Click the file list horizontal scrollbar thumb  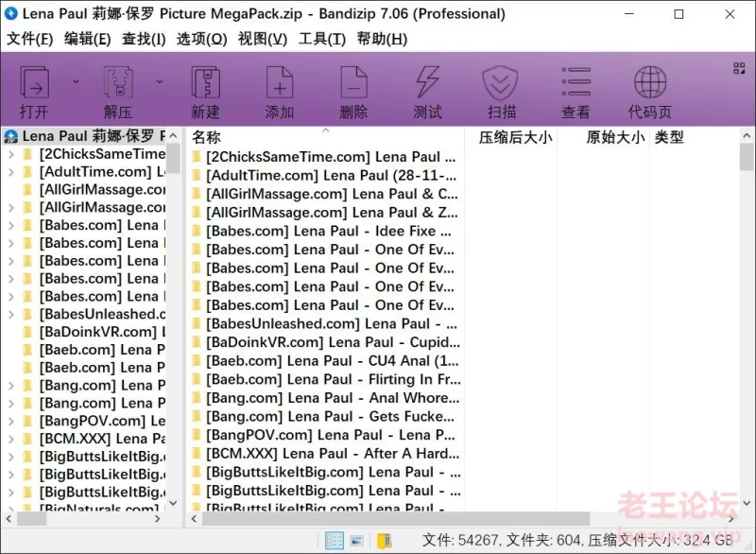click(x=395, y=519)
